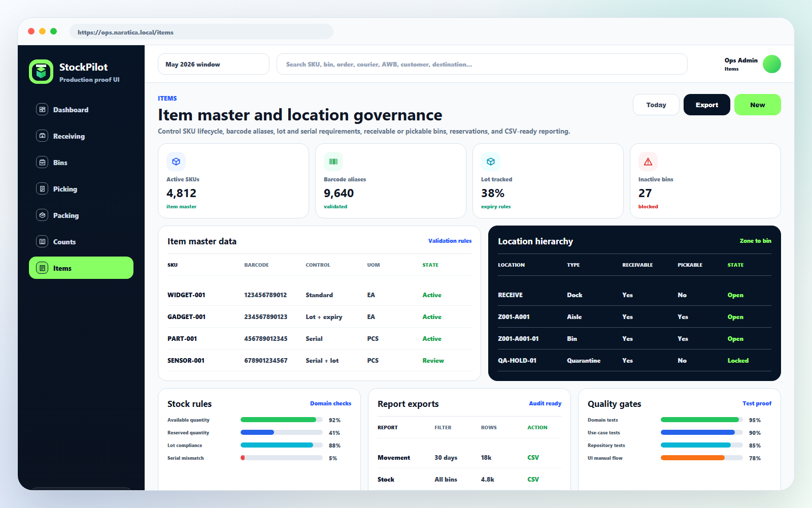The image size is (812, 508).
Task: Open the Domain checks link
Action: [x=330, y=403]
